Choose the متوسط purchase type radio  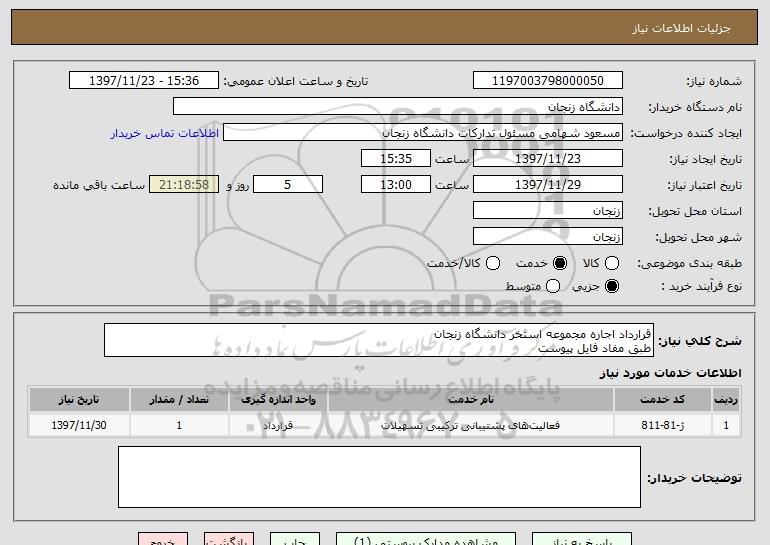pyautogui.click(x=553, y=286)
